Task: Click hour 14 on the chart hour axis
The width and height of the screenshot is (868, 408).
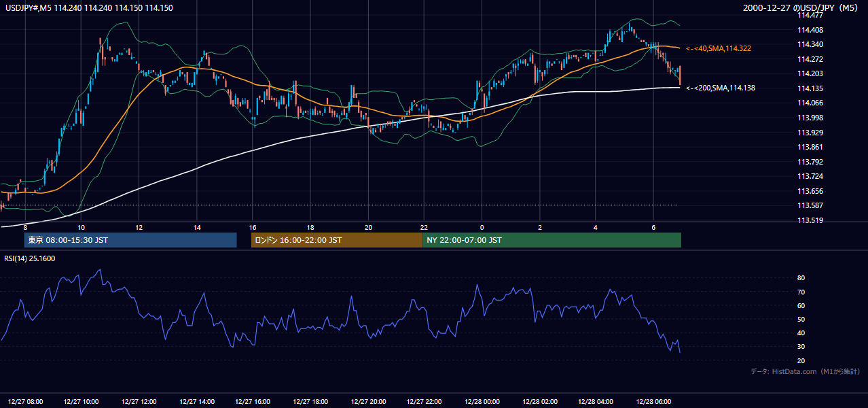Action: (196, 227)
